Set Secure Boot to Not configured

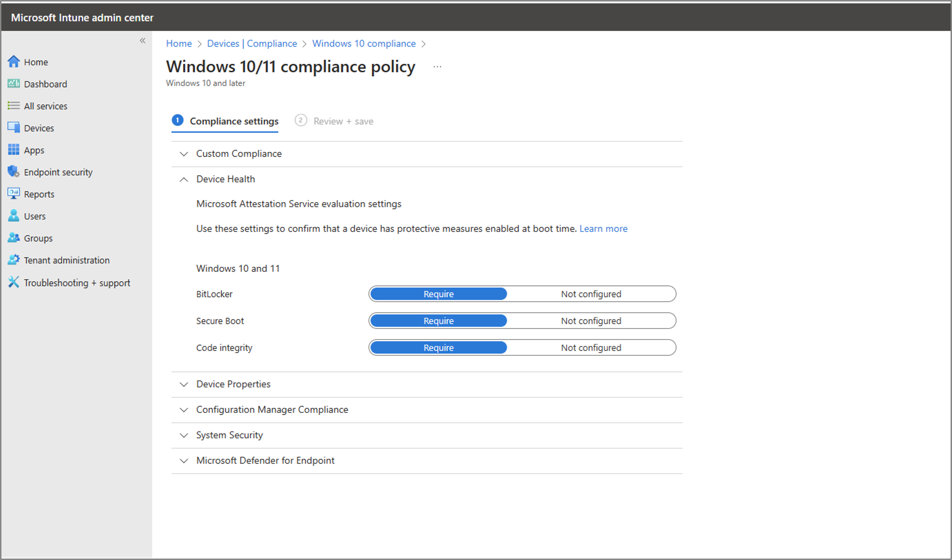click(590, 321)
